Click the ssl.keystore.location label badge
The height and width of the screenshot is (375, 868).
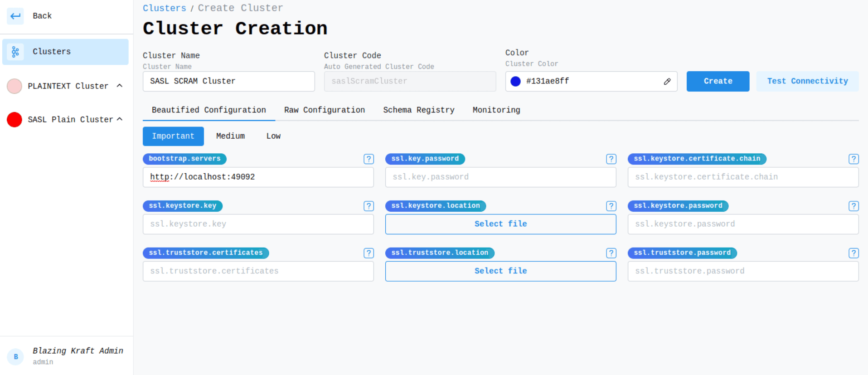(436, 206)
